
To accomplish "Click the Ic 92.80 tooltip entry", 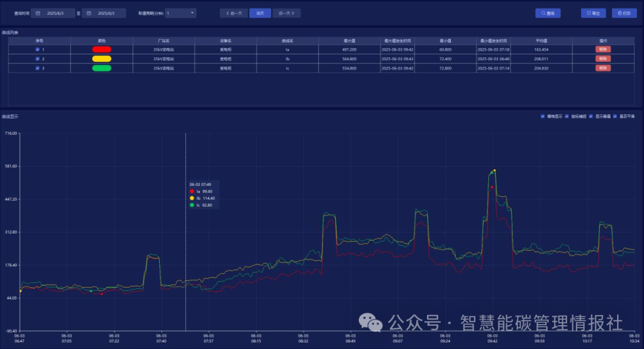I will (x=202, y=205).
